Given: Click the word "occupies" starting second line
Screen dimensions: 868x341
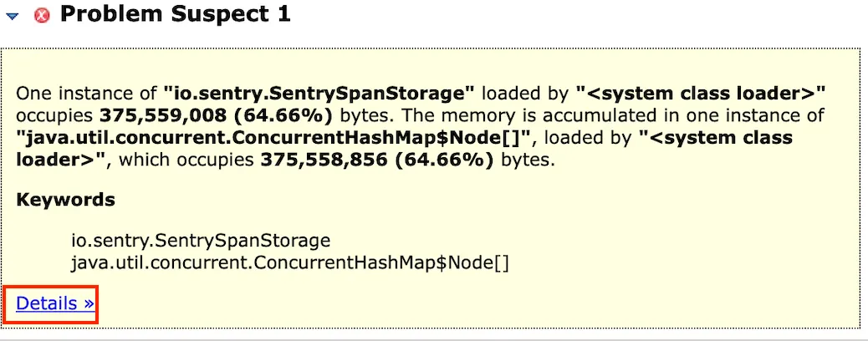Looking at the screenshot, I should (x=56, y=115).
